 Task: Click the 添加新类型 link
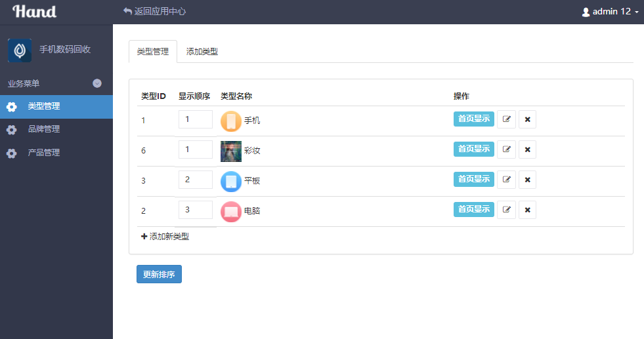coord(165,237)
